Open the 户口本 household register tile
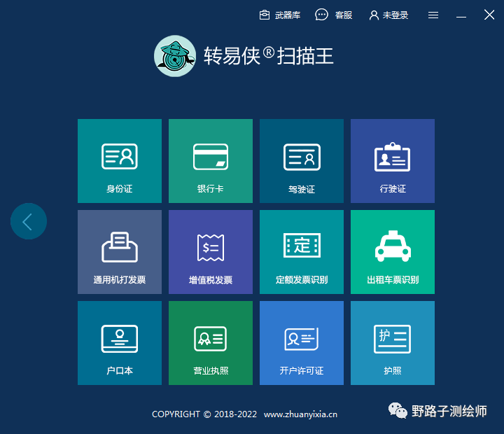The height and width of the screenshot is (434, 504). 120,343
